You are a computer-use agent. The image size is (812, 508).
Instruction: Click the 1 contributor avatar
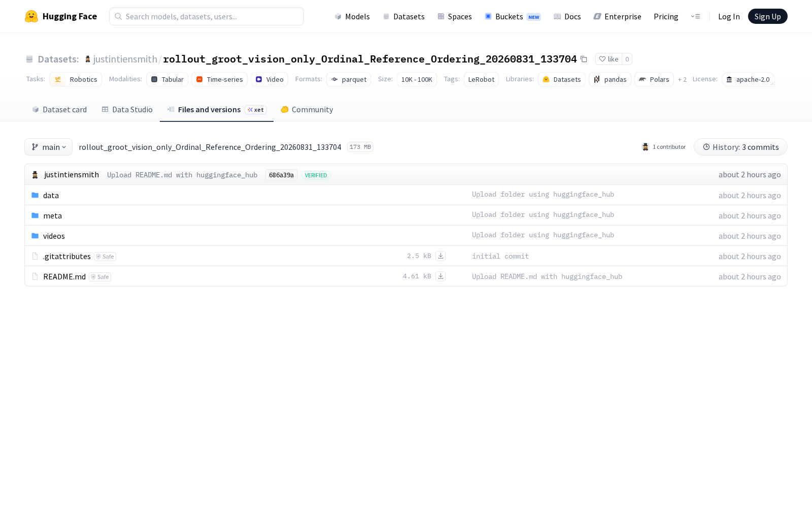pyautogui.click(x=646, y=147)
